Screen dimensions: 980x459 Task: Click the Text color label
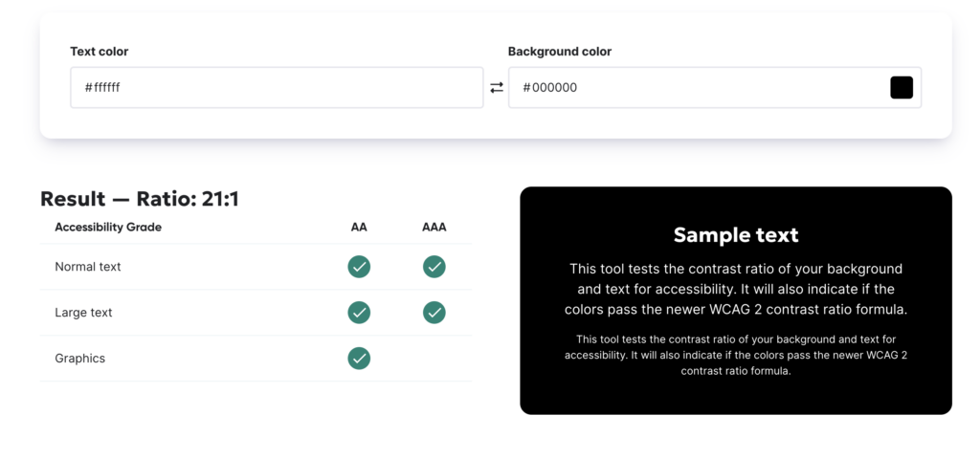tap(100, 52)
